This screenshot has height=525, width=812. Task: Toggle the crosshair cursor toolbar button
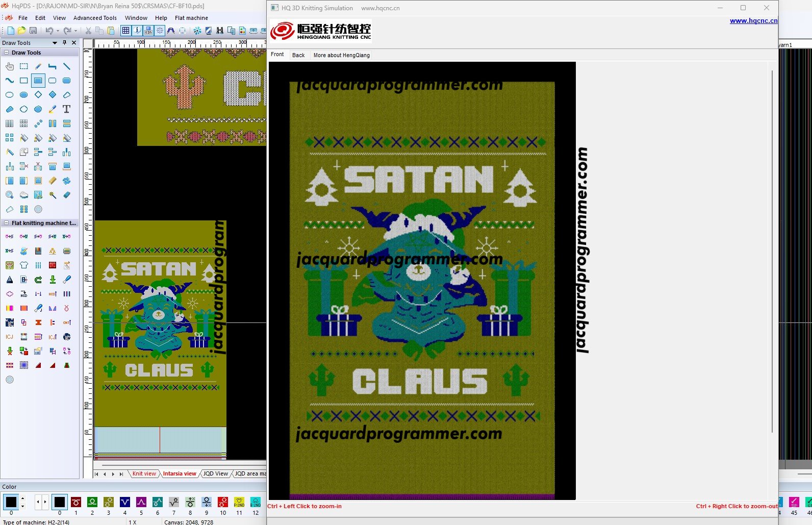(x=160, y=31)
